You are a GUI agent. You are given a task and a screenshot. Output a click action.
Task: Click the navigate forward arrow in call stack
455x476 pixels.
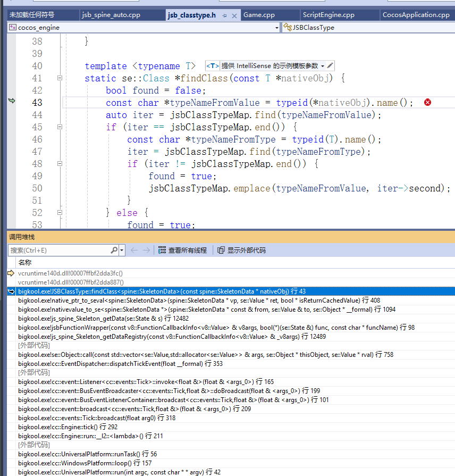coord(147,250)
